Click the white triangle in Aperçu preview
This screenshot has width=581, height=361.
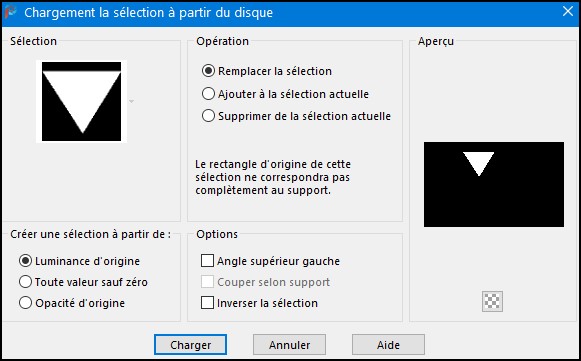coord(479,162)
